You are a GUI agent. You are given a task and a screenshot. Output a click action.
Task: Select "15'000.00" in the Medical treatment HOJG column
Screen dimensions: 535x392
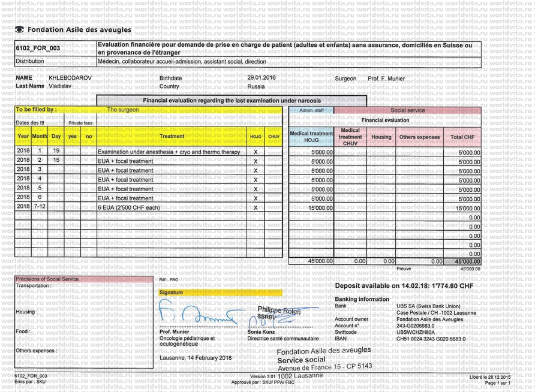coord(320,208)
